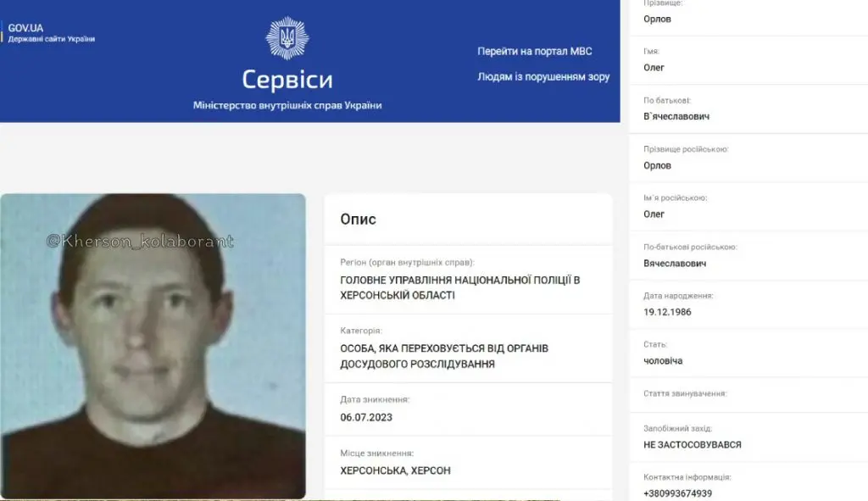Select the Опис section header
868x501 pixels.
point(359,220)
